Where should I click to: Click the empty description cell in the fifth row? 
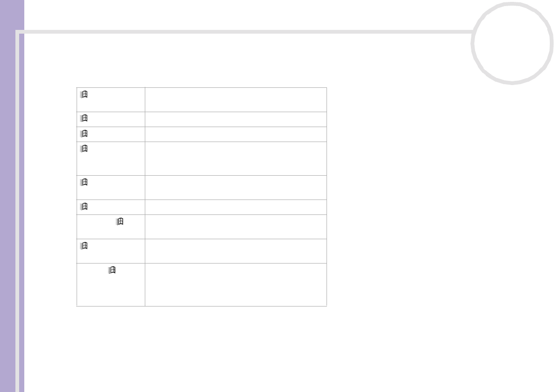point(235,187)
